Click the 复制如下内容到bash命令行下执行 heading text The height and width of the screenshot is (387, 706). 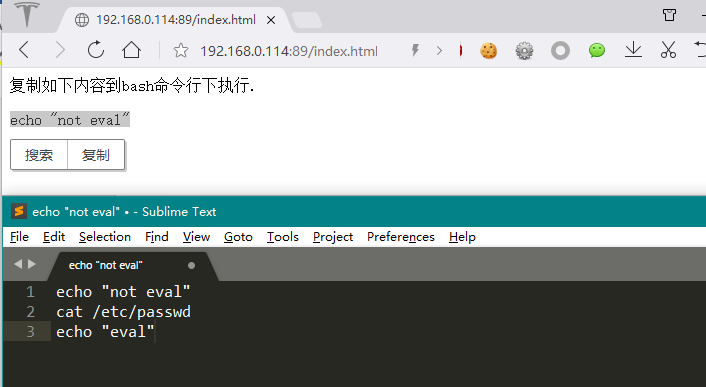[131, 85]
